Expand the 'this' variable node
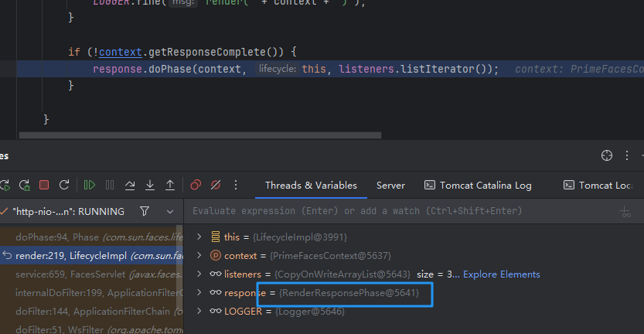644x334 pixels. [199, 237]
